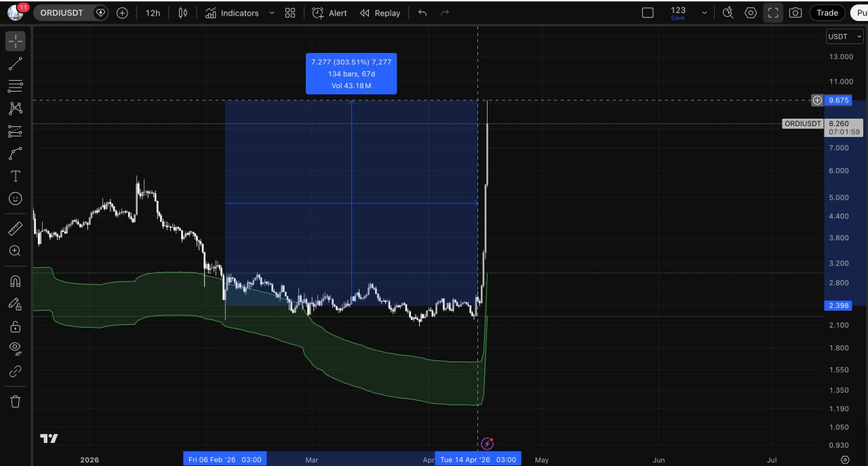This screenshot has width=868, height=466.
Task: Open the Fibonacci retracement tool
Action: tap(15, 86)
